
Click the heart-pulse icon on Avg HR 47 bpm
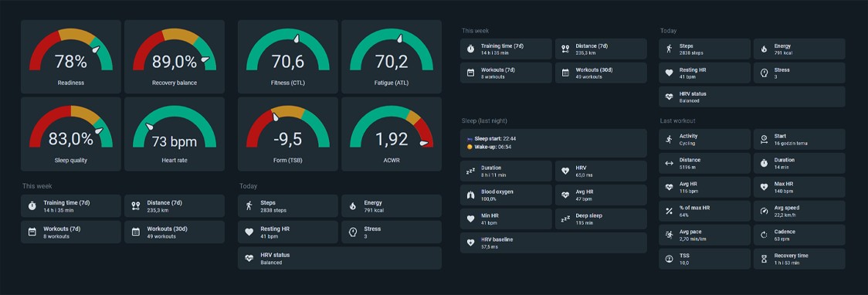(x=565, y=195)
